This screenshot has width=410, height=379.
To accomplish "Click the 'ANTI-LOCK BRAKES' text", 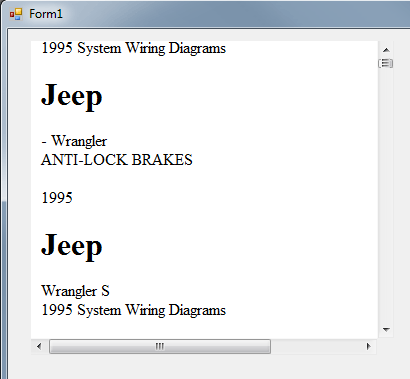I will click(117, 160).
